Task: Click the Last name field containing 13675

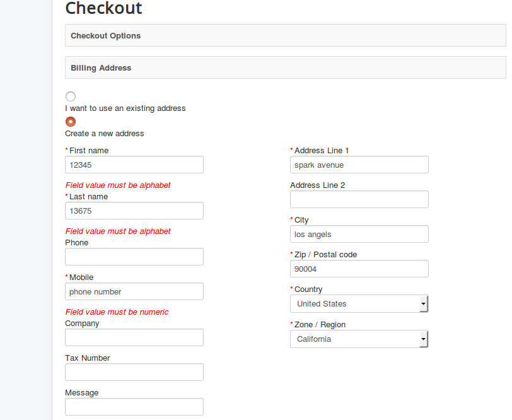Action: click(x=134, y=211)
